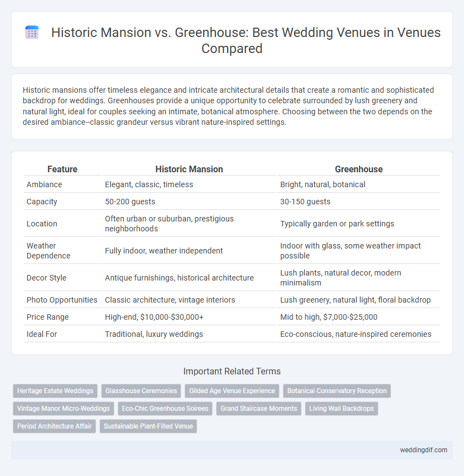This screenshot has height=476, width=464.
Task: Click the introductory paragraph text
Action: (227, 106)
